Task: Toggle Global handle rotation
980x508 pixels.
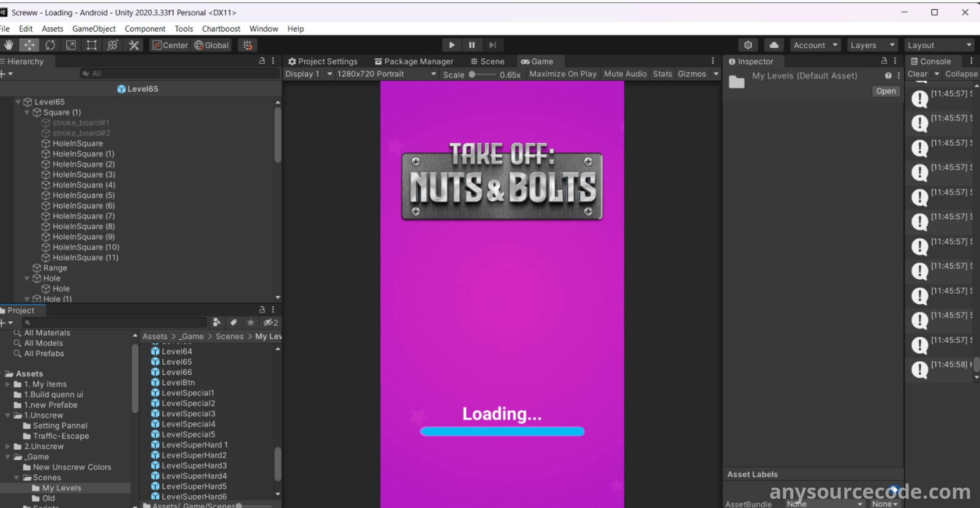Action: (211, 45)
